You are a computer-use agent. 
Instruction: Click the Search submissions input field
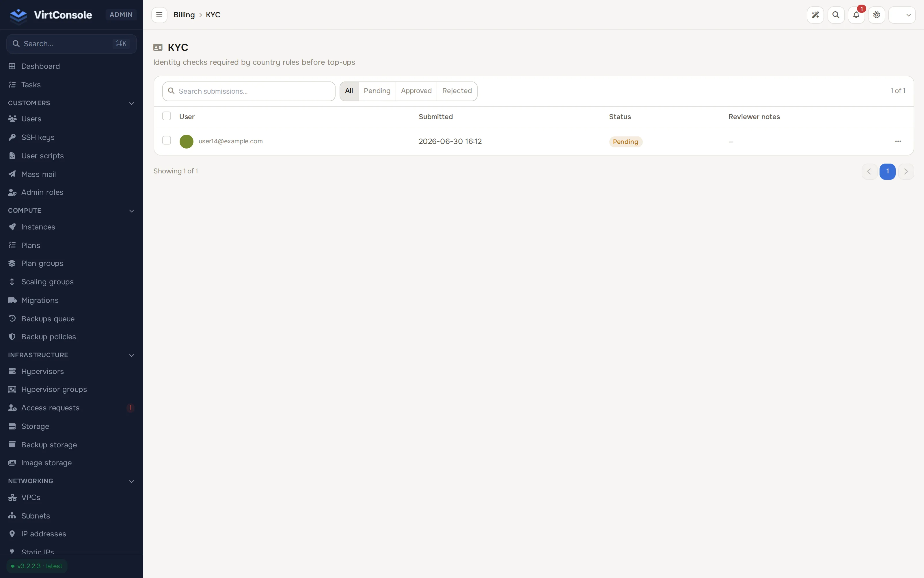249,91
